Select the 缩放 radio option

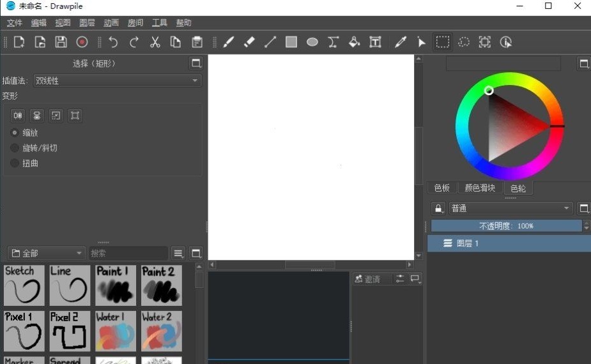point(24,133)
